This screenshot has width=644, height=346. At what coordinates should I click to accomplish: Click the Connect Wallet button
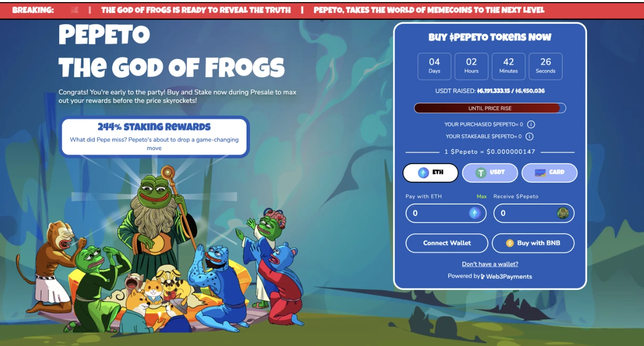(x=447, y=243)
